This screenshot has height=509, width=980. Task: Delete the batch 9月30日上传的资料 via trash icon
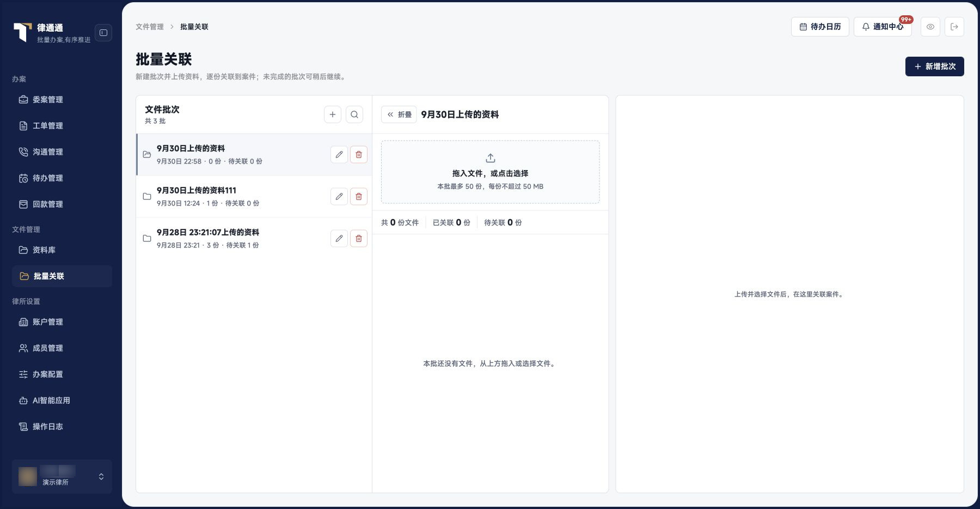(x=359, y=154)
